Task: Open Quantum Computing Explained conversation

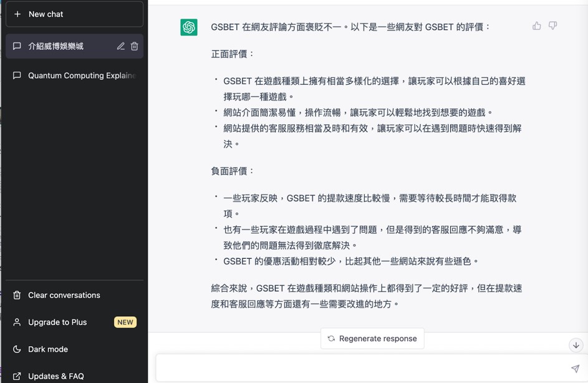Action: (x=74, y=75)
